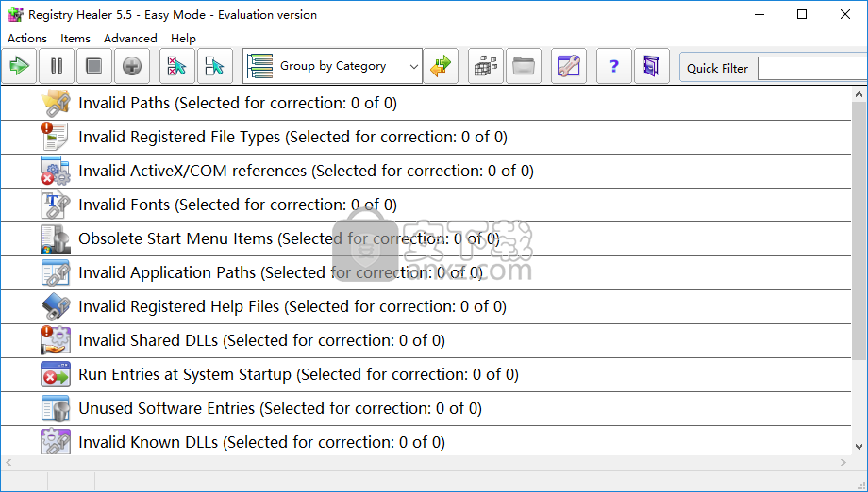Select Invalid Registered File Types text
The height and width of the screenshot is (492, 868).
[292, 137]
